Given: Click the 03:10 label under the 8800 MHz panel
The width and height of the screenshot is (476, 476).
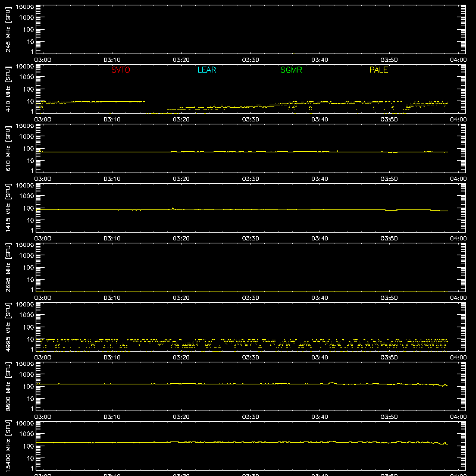Looking at the screenshot, I should (x=112, y=417).
